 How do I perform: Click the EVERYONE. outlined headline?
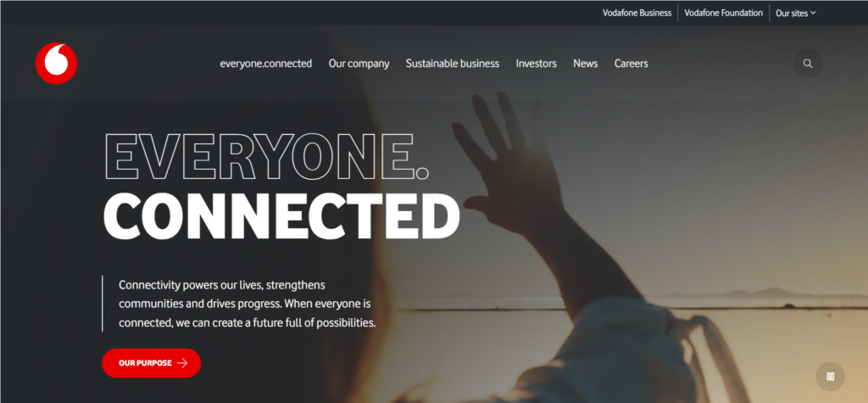click(x=265, y=154)
